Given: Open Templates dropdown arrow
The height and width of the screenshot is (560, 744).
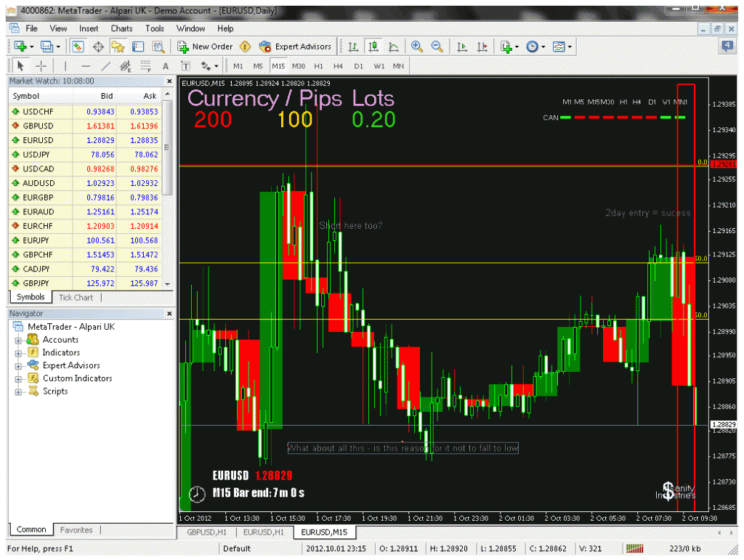Looking at the screenshot, I should (570, 47).
